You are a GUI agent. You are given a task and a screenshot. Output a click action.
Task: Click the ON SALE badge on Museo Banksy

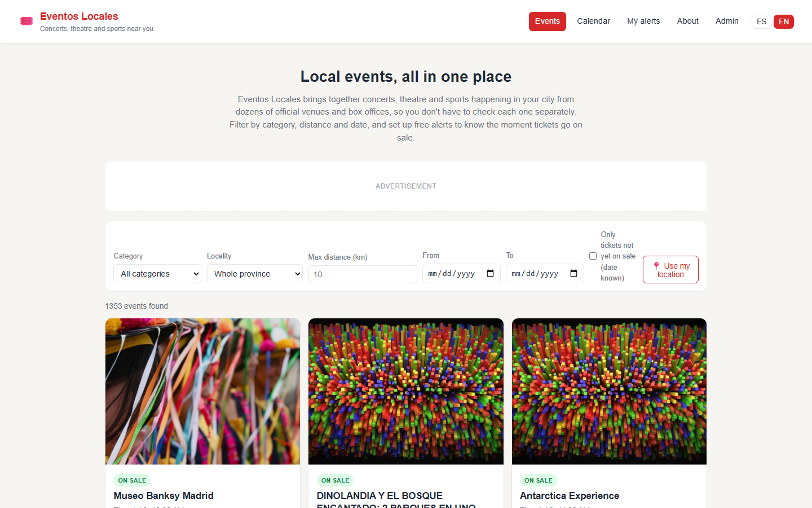(x=132, y=480)
